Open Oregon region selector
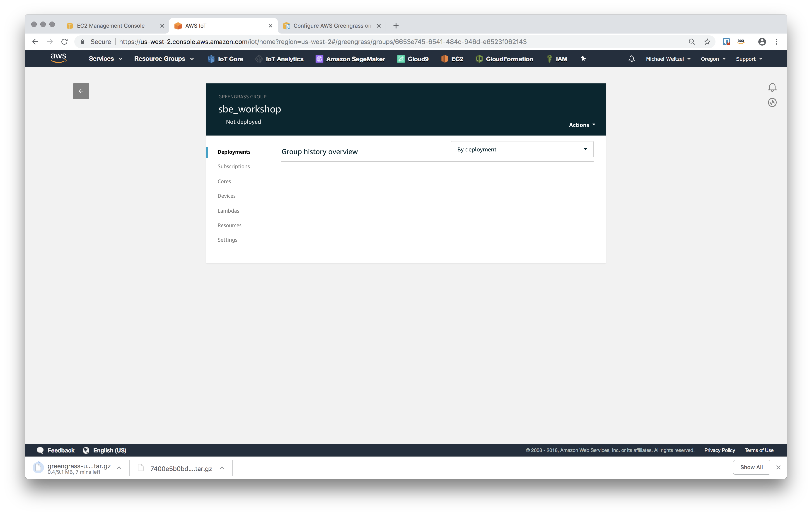The image size is (812, 515). point(713,59)
